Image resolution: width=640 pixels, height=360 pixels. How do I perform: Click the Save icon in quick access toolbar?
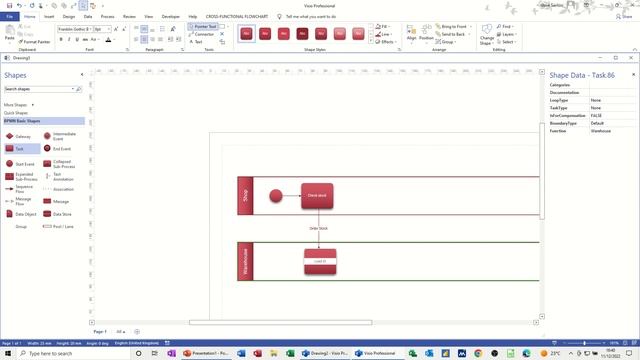(x=9, y=6)
